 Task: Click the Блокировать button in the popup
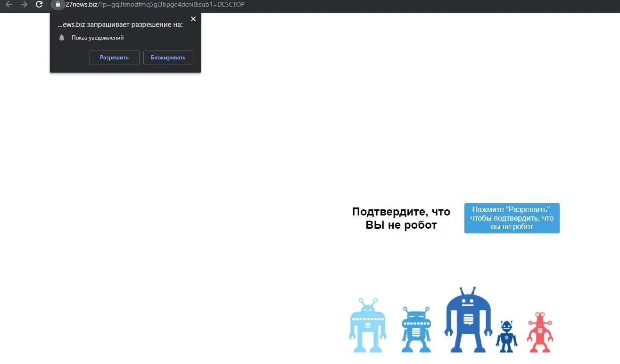coord(168,58)
